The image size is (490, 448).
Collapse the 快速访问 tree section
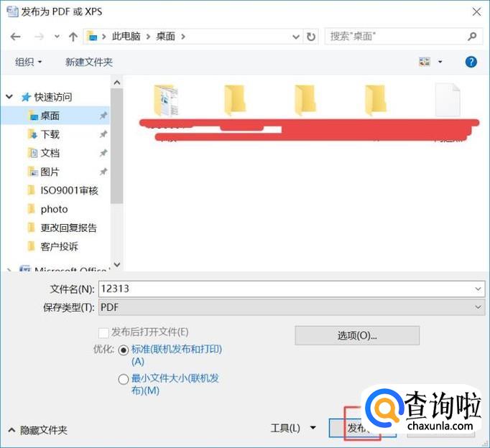[x=9, y=97]
